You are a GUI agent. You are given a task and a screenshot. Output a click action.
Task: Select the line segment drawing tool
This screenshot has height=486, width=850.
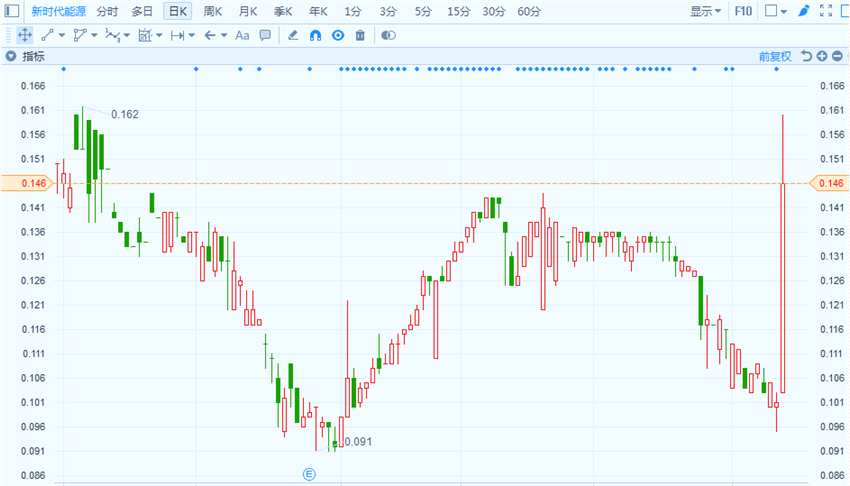click(47, 36)
